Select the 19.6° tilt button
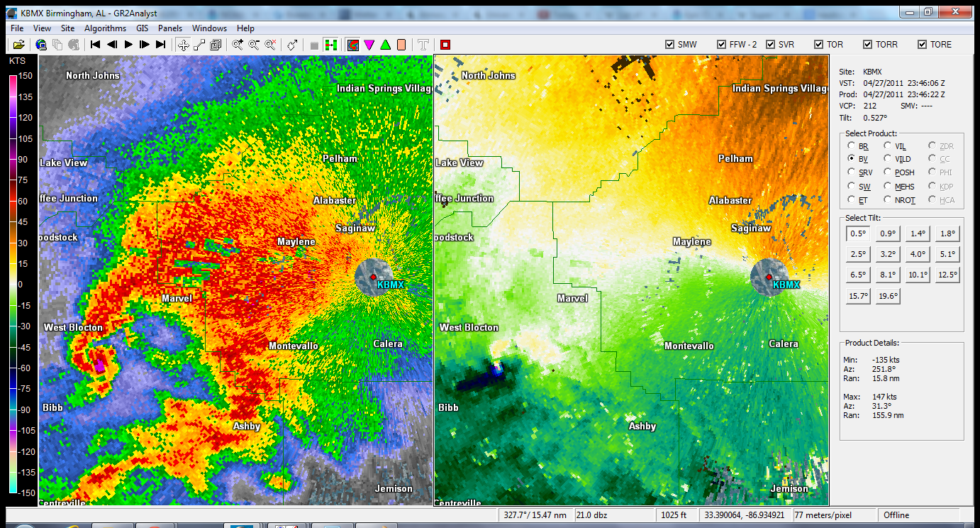This screenshot has width=980, height=528. (888, 296)
